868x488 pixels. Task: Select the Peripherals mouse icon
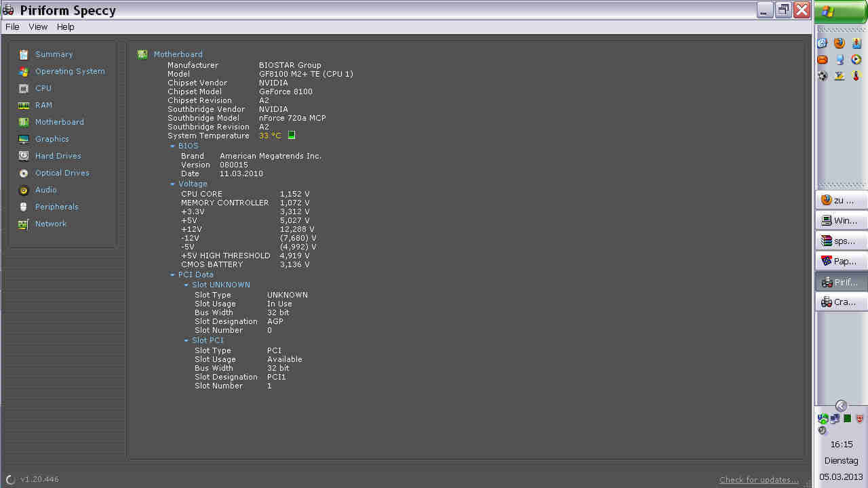pos(24,207)
